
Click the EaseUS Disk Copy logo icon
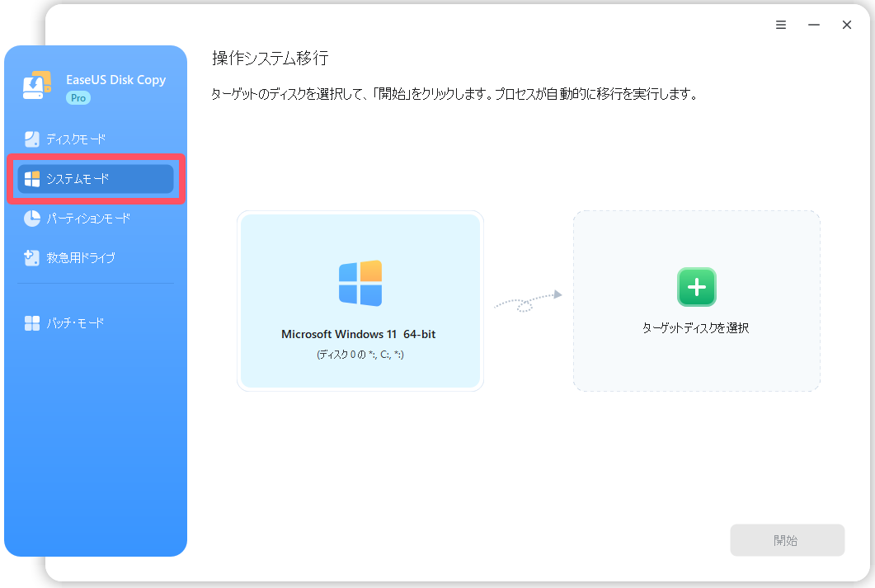36,84
